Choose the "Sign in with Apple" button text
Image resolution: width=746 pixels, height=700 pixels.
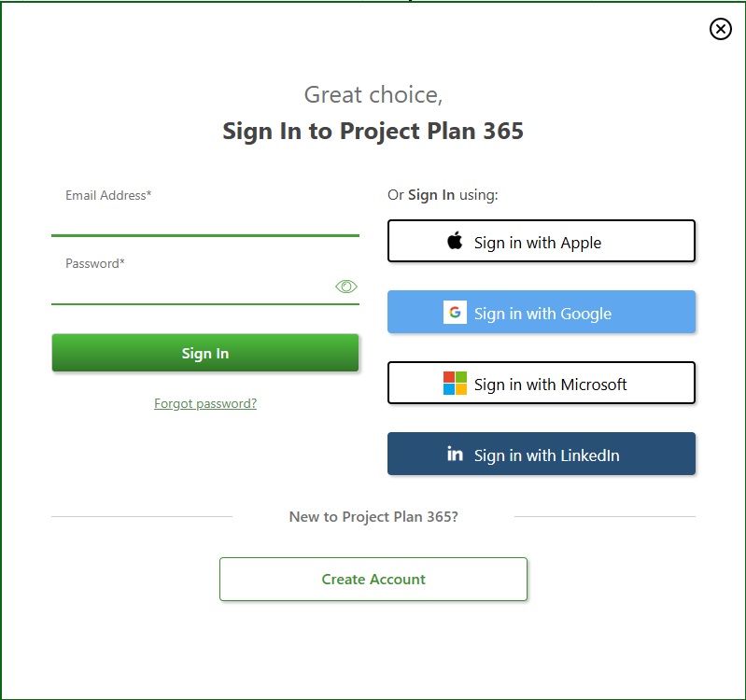pyautogui.click(x=538, y=243)
